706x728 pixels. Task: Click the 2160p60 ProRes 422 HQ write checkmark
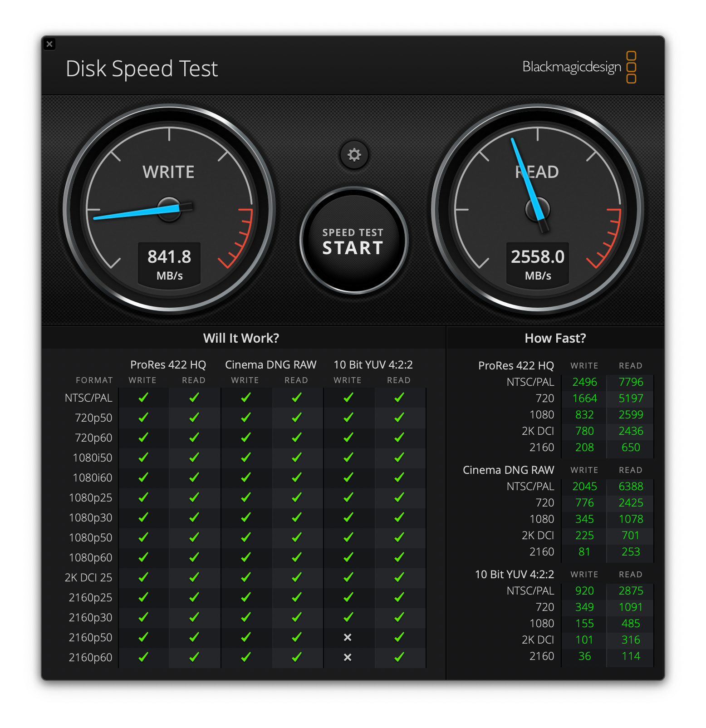[x=143, y=657]
